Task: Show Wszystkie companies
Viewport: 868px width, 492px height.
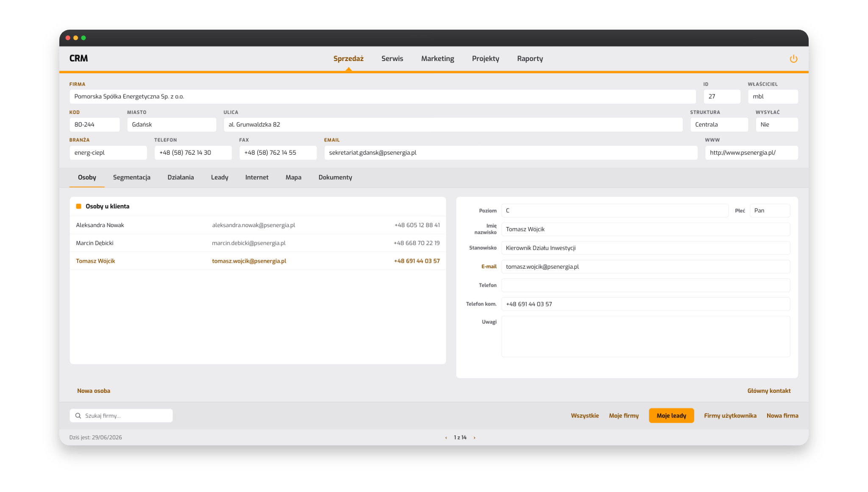Action: (x=584, y=416)
